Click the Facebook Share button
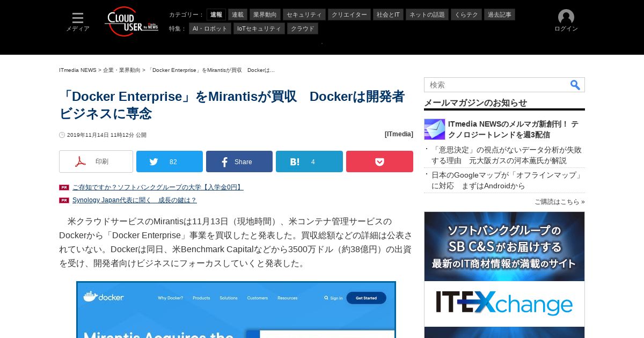Viewport: 644px width, 338px height. (239, 161)
